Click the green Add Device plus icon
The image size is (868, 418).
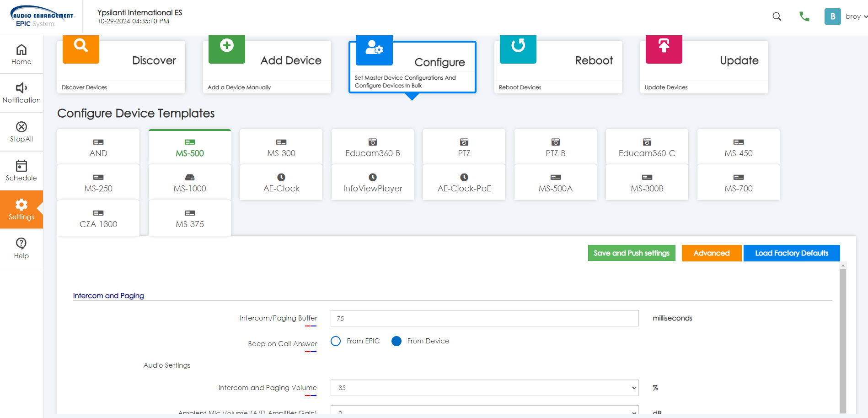226,46
